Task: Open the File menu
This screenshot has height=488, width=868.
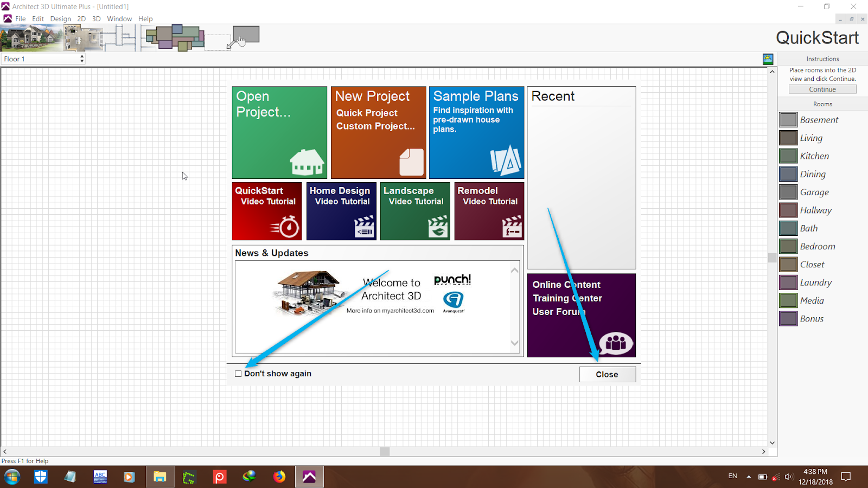Action: [x=21, y=18]
